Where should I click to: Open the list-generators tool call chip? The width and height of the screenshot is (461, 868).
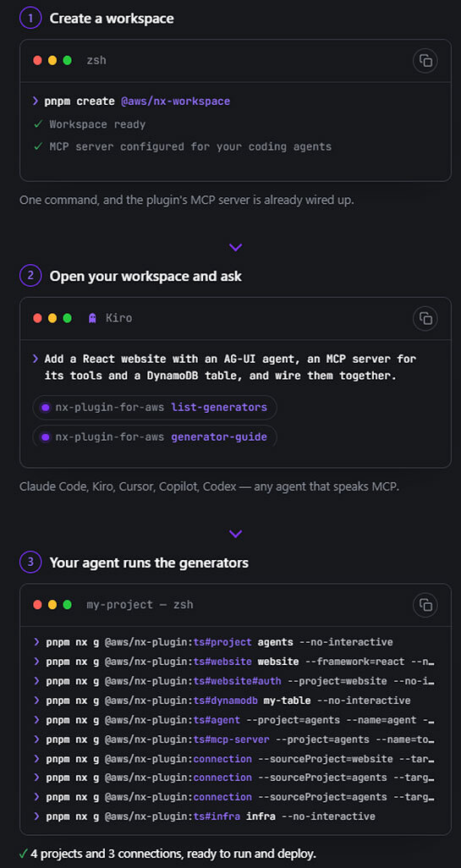(155, 408)
